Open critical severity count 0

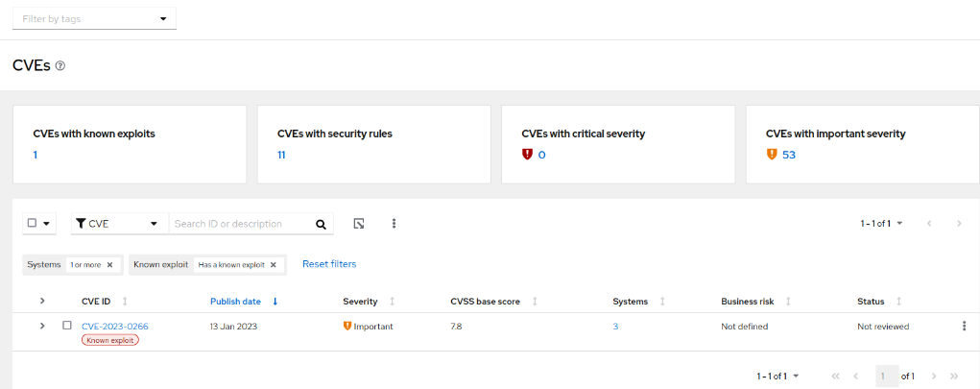tap(542, 155)
